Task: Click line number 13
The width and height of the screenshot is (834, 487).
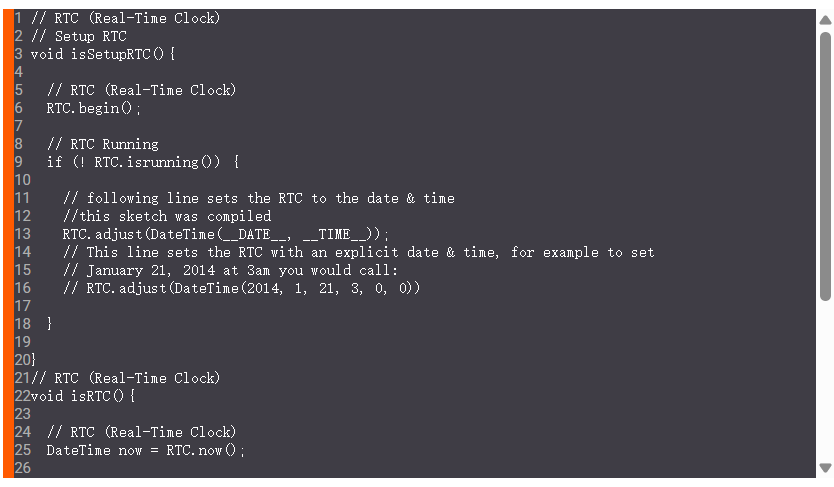Action: coord(22,234)
